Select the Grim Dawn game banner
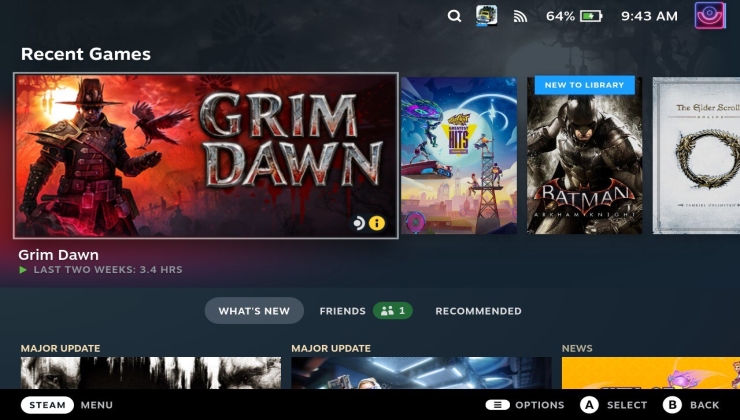This screenshot has width=740, height=420. click(206, 155)
